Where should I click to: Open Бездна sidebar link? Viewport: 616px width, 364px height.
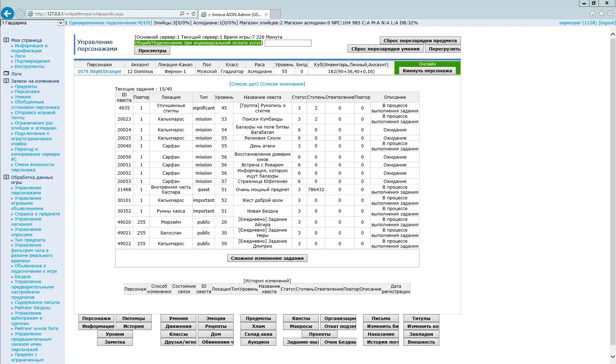coord(23,277)
